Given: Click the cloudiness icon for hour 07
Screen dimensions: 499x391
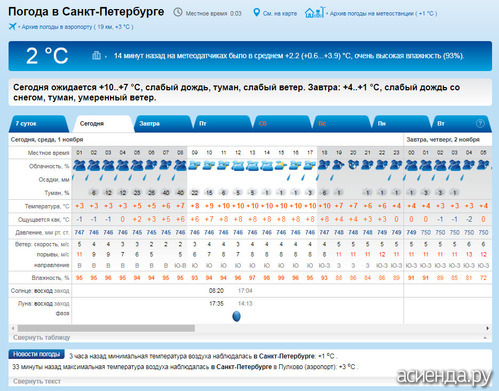Looking at the screenshot, I should 166,165.
